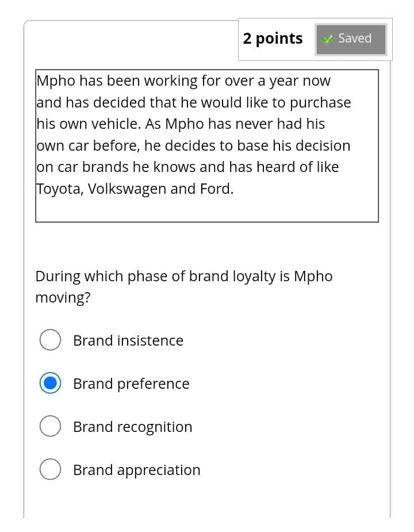This screenshot has width=414, height=532.
Task: Click the Brand preference answer label
Action: point(131,383)
